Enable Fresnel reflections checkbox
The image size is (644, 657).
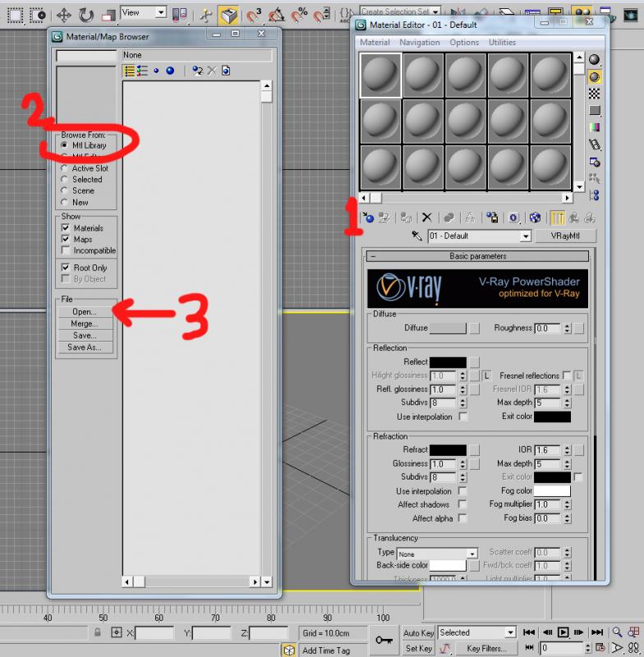point(567,375)
